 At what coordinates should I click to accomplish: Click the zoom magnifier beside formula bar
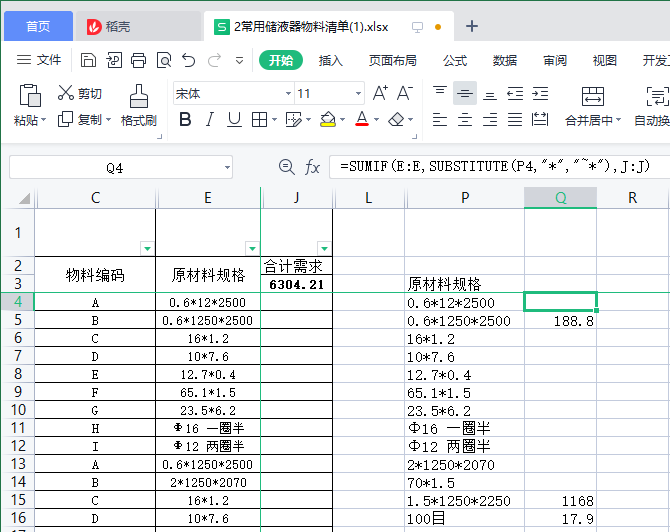tap(286, 167)
